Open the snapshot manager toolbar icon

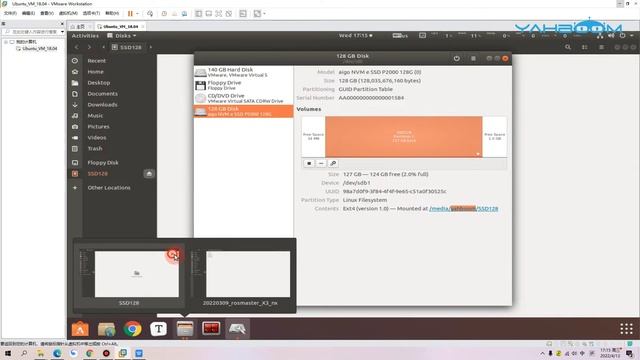184,13
